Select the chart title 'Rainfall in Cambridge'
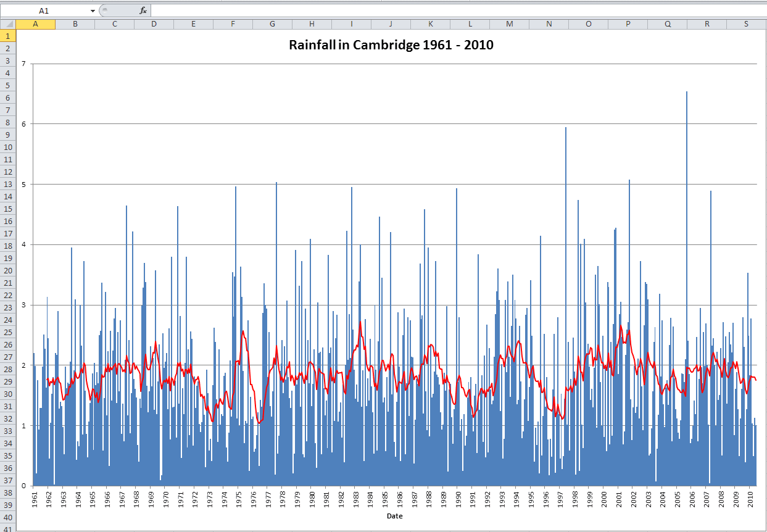Viewport: 767px width, 532px height. pos(391,45)
